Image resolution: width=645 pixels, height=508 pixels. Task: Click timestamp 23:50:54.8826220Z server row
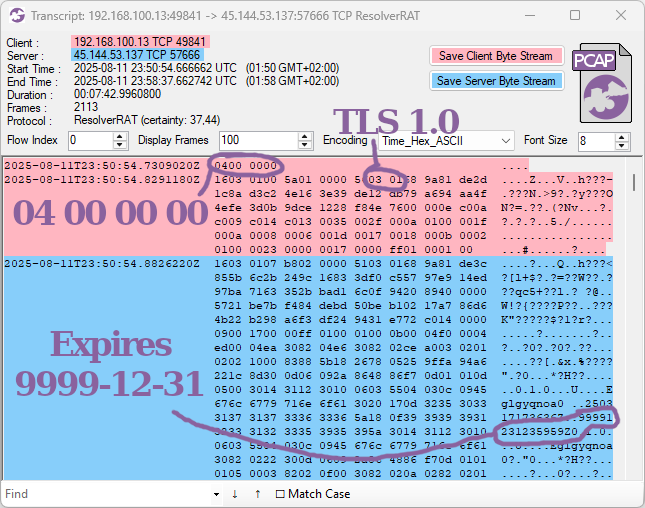pos(102,264)
